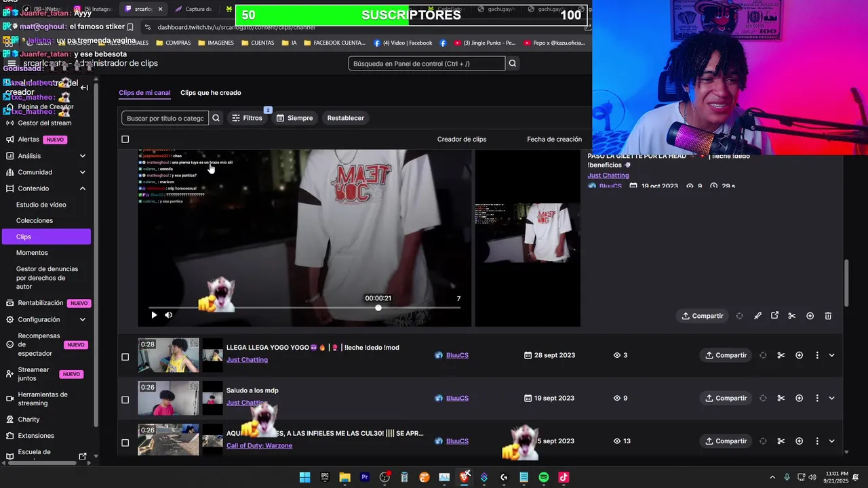This screenshot has width=868, height=488.
Task: Open expanded clip in new window
Action: point(774,316)
